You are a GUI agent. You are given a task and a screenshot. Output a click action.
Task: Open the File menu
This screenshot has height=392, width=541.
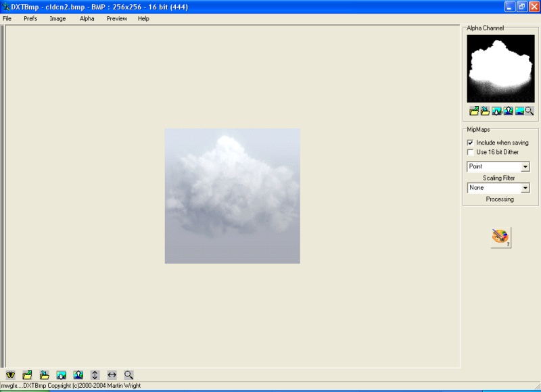7,19
